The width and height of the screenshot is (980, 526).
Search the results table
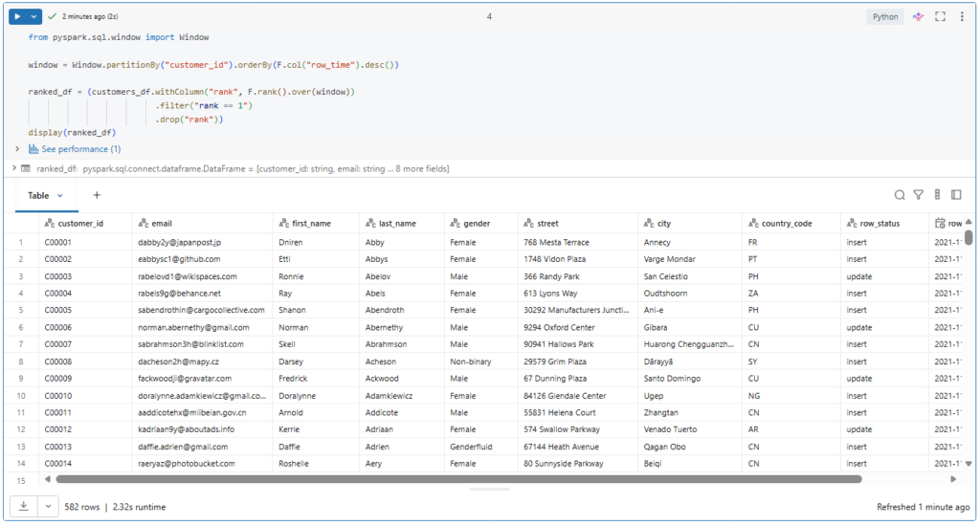900,195
